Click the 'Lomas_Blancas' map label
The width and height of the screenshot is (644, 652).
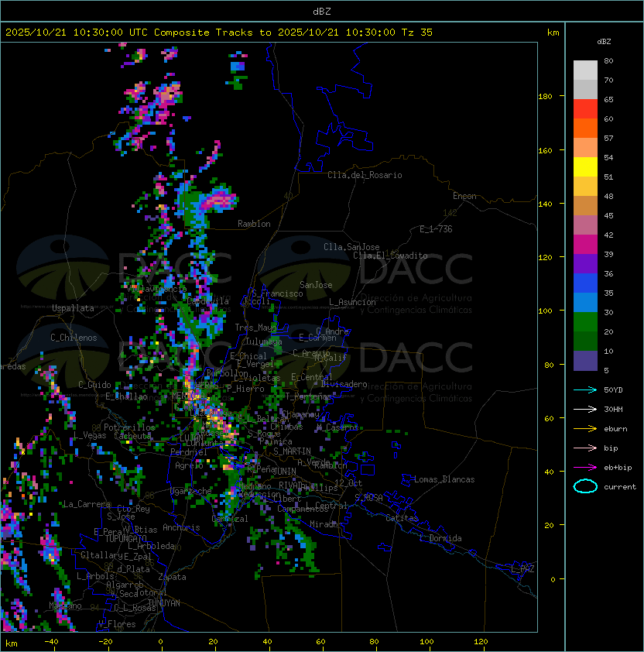tap(444, 479)
